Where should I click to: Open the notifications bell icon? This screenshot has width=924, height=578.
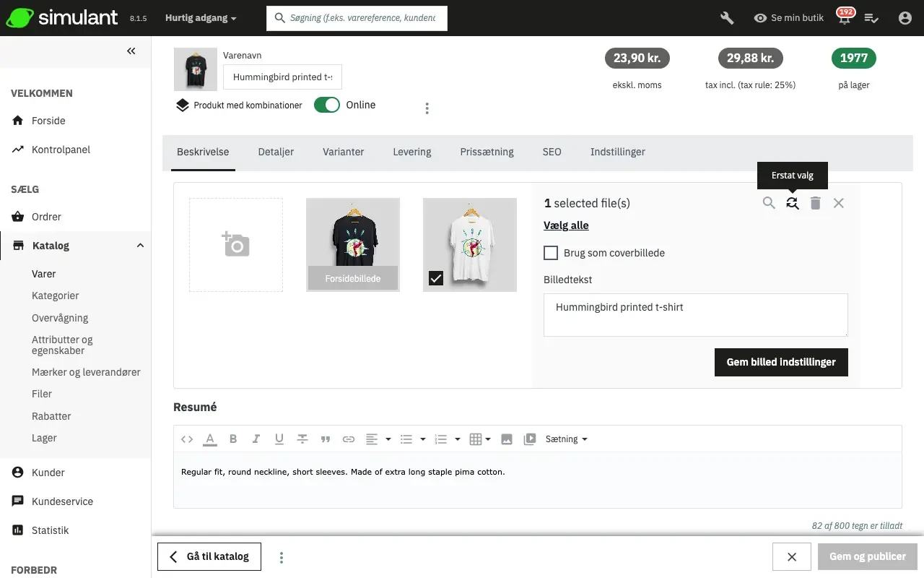point(844,19)
